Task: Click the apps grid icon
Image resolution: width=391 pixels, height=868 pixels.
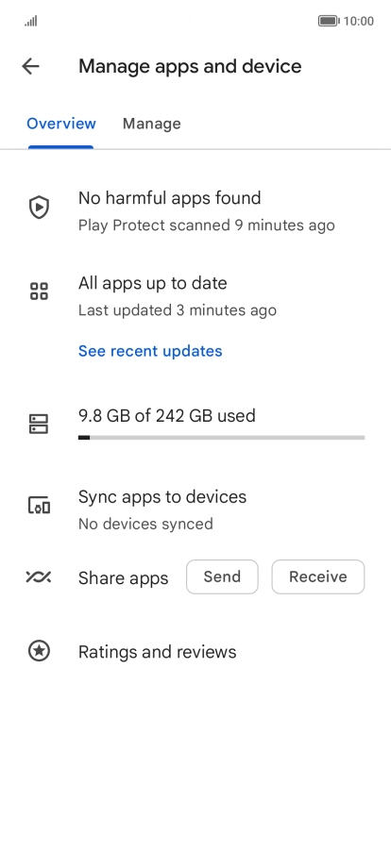Action: pos(39,292)
